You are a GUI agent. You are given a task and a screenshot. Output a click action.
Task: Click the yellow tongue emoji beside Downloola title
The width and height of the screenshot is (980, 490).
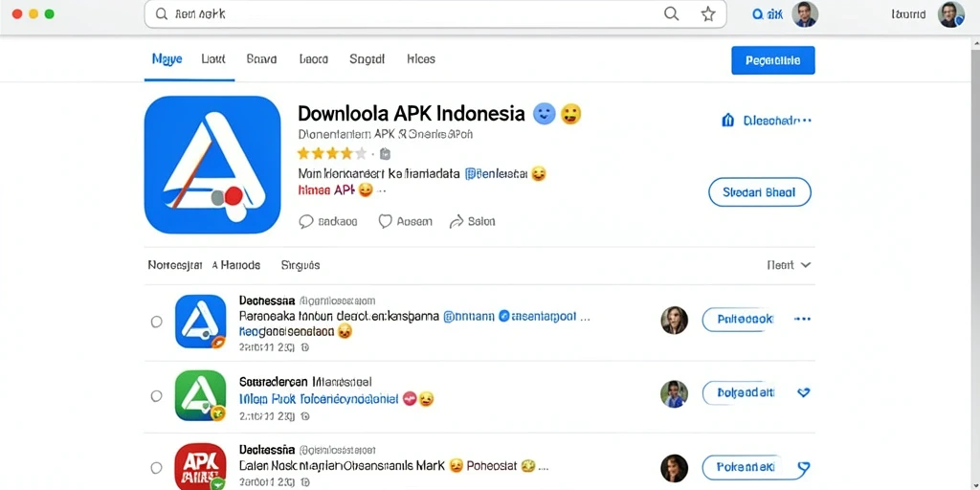click(x=570, y=114)
